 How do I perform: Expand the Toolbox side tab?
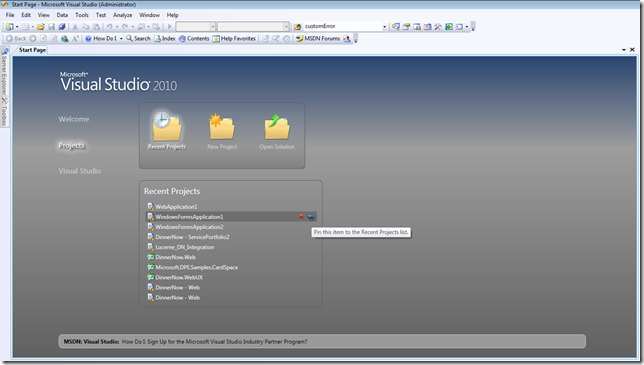[x=4, y=112]
